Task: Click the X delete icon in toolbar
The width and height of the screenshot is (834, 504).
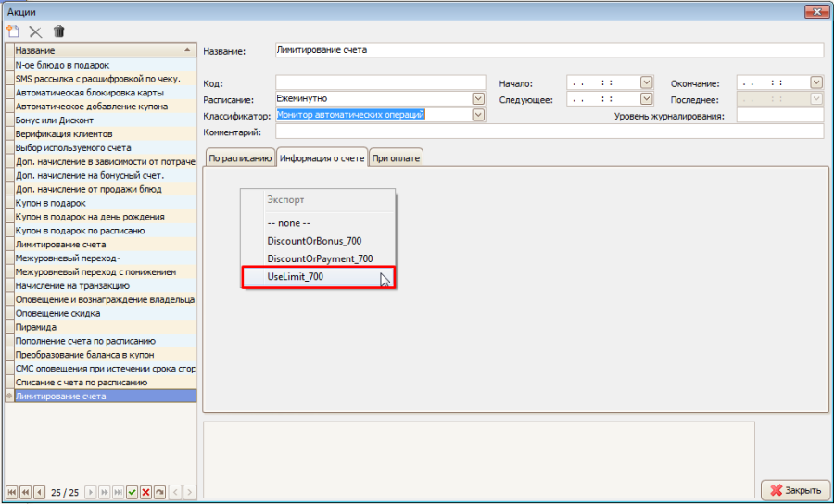Action: 36,31
